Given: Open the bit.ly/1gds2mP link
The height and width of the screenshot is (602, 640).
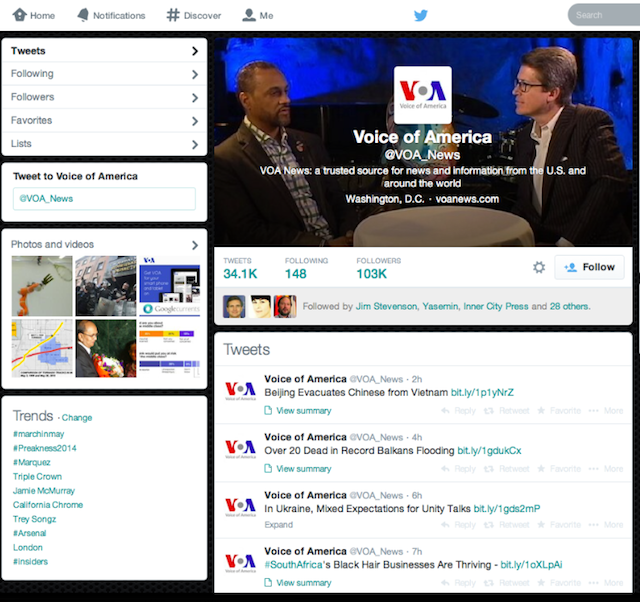Looking at the screenshot, I should point(507,509).
